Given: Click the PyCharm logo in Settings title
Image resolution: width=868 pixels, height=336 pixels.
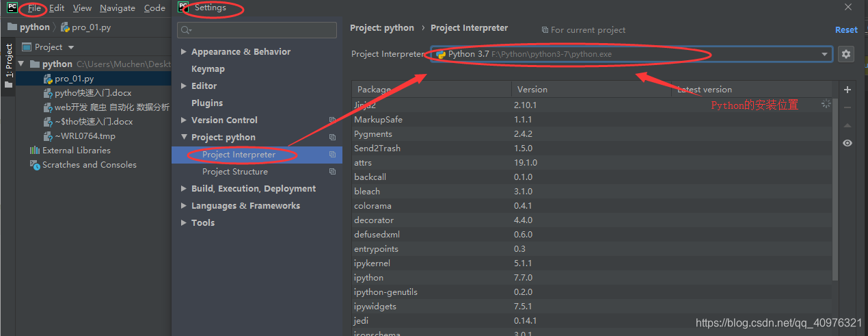Looking at the screenshot, I should [183, 8].
